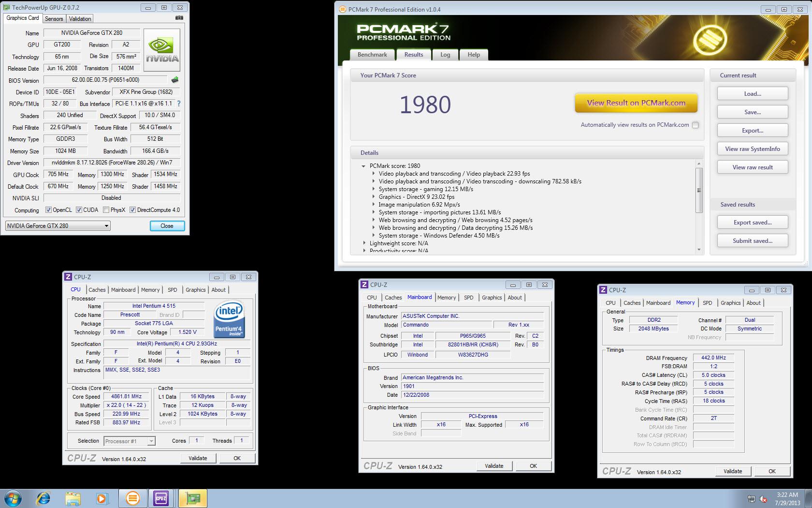Open the Benchmark tab in PCMark 7

tap(372, 55)
